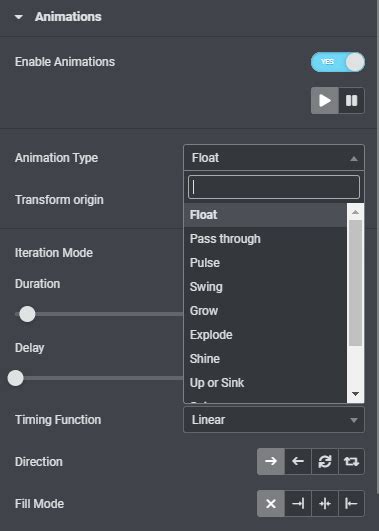This screenshot has width=379, height=531.
Task: Select the forwards fill mode icon
Action: click(298, 504)
